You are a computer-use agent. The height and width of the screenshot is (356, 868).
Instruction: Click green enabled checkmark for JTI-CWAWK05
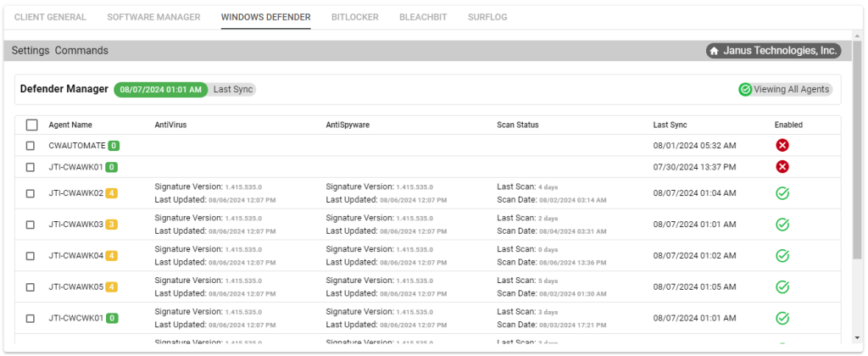pyautogui.click(x=782, y=286)
